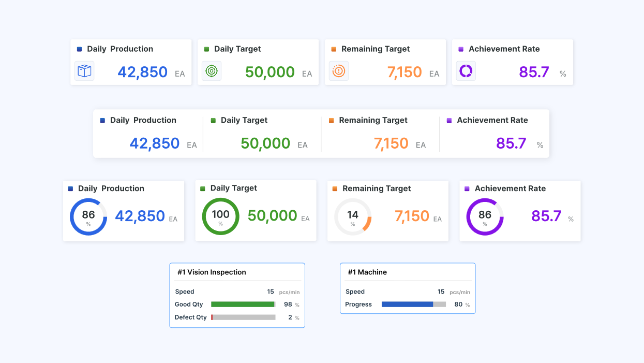Click the green bullseye icon in Daily Target card
The width and height of the screenshot is (644, 363).
pos(212,71)
